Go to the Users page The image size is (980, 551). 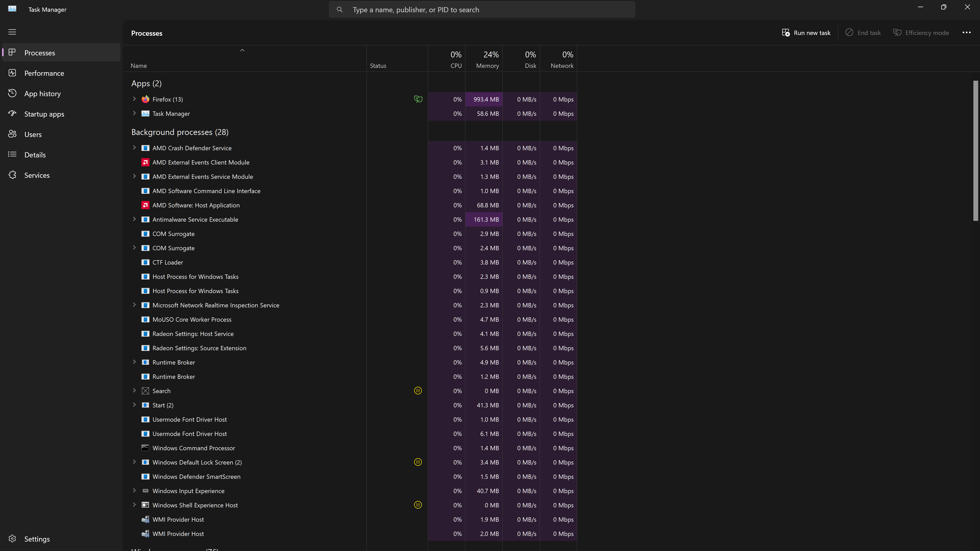point(61,134)
